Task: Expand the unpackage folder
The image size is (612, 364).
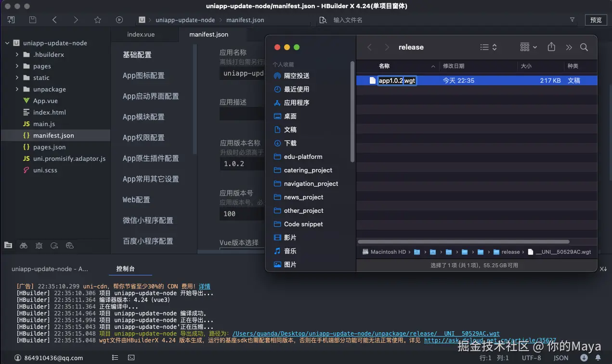Action: tap(17, 89)
